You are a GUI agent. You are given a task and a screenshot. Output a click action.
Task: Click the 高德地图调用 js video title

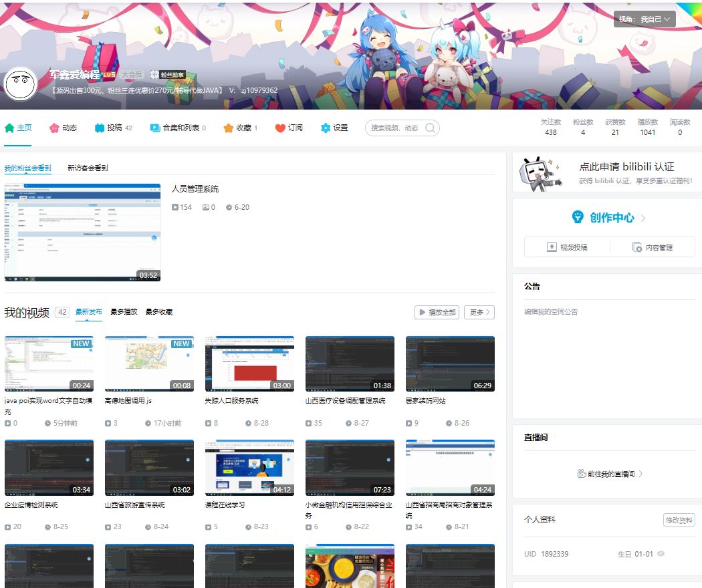tap(128, 401)
